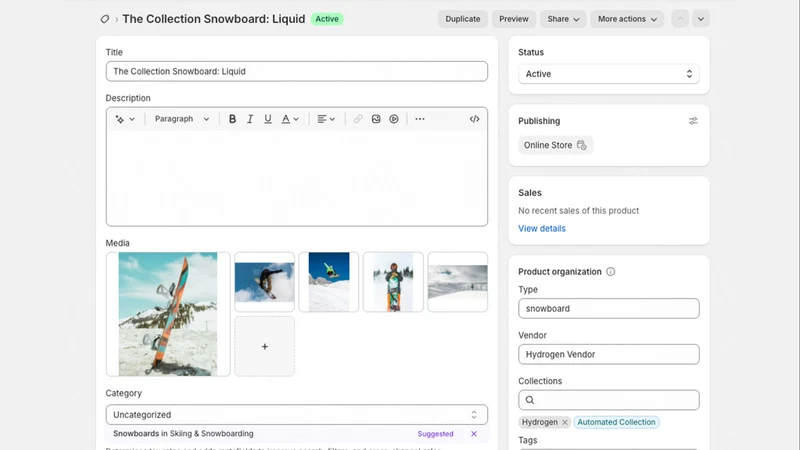The image size is (800, 450).
Task: Insert a link in description
Action: coord(358,119)
